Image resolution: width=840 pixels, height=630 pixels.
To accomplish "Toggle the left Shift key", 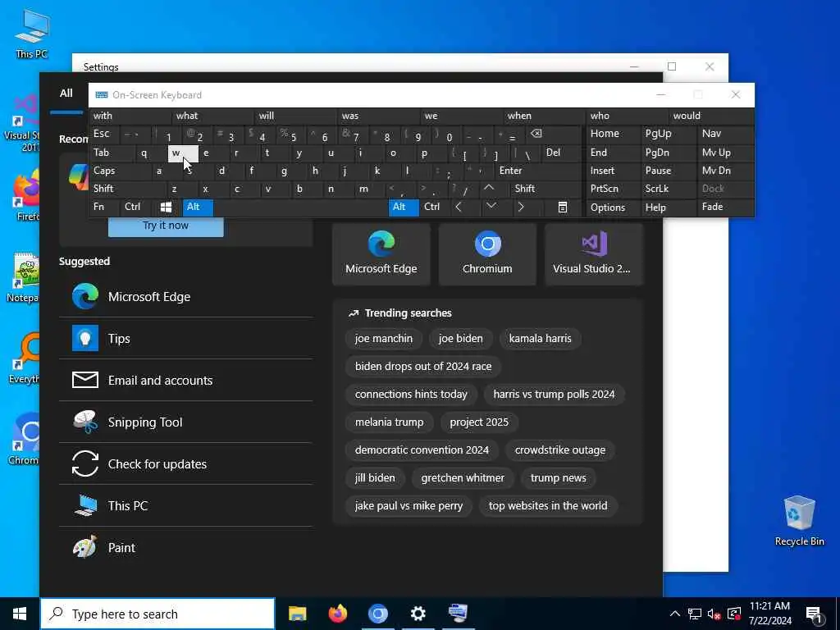I will (128, 189).
